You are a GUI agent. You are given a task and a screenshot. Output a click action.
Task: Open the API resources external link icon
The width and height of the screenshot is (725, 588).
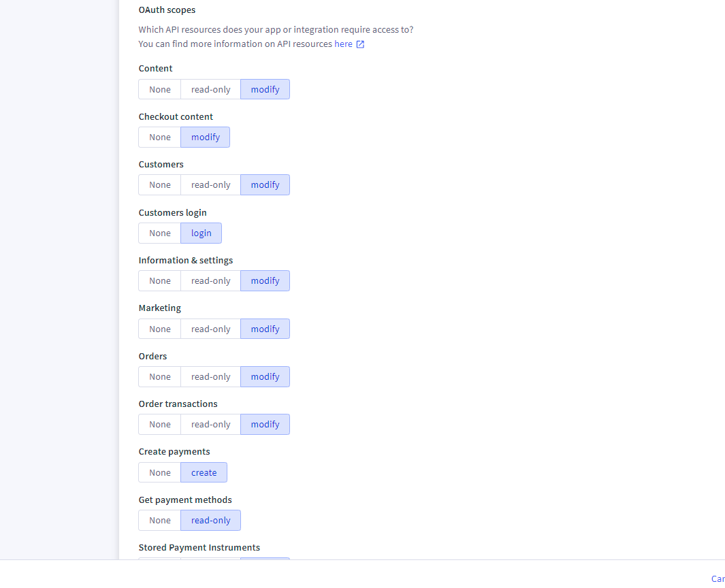pos(361,44)
